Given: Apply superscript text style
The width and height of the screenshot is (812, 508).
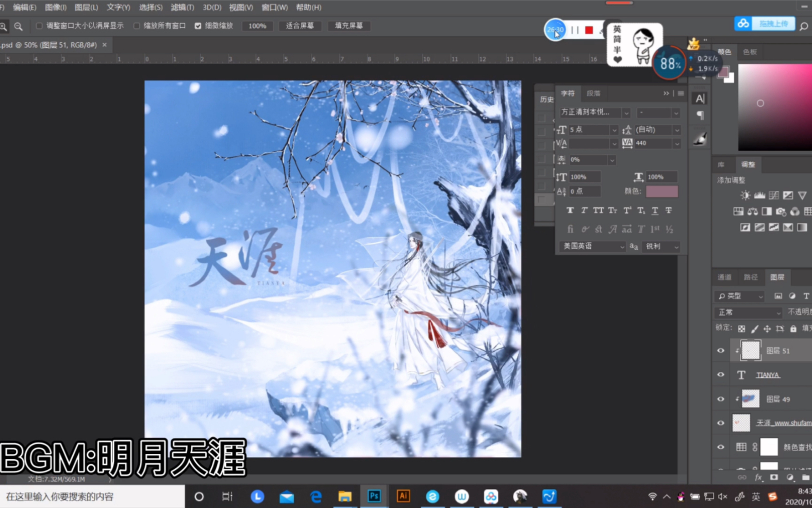Looking at the screenshot, I should pyautogui.click(x=627, y=210).
